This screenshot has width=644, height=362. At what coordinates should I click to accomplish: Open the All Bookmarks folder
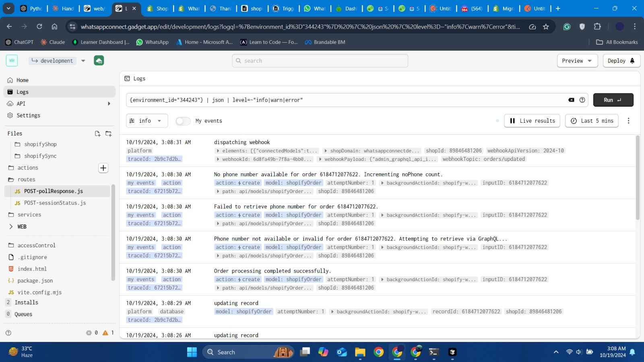pos(617,42)
